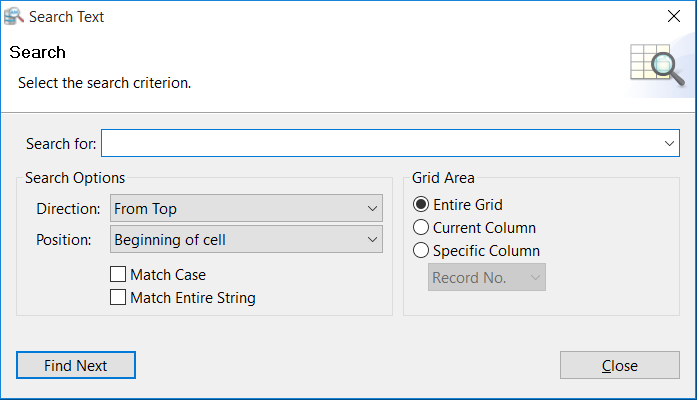Expand the Search for history dropdown arrow

670,144
